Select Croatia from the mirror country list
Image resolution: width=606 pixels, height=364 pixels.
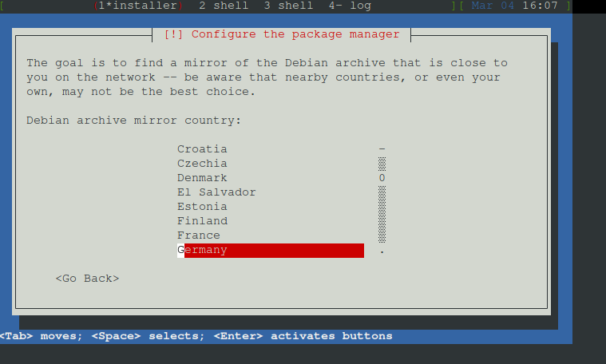202,149
